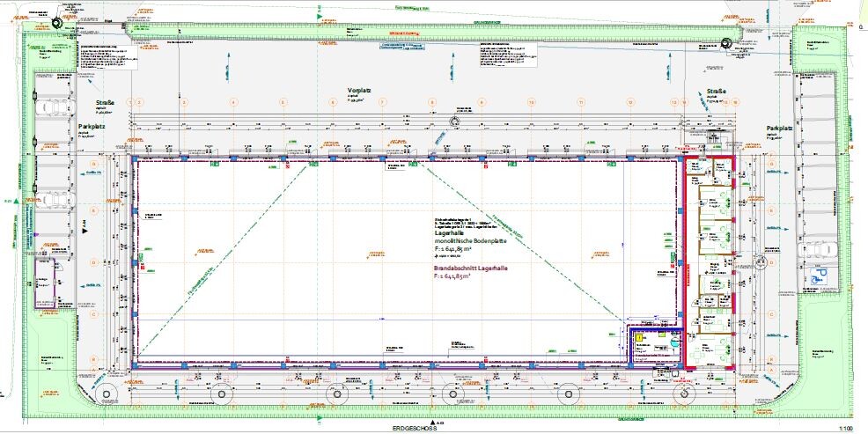Select the lower car symbol in the left parking

click(x=55, y=199)
